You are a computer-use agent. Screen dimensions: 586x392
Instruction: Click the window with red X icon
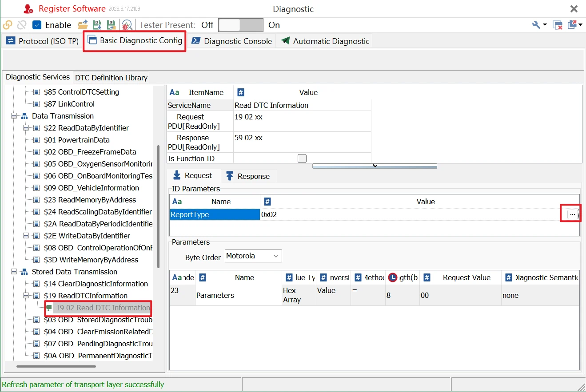(558, 25)
